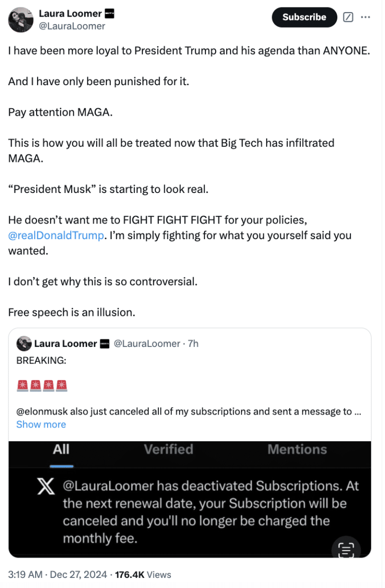Click the small avatar in the quoted post

click(24, 343)
